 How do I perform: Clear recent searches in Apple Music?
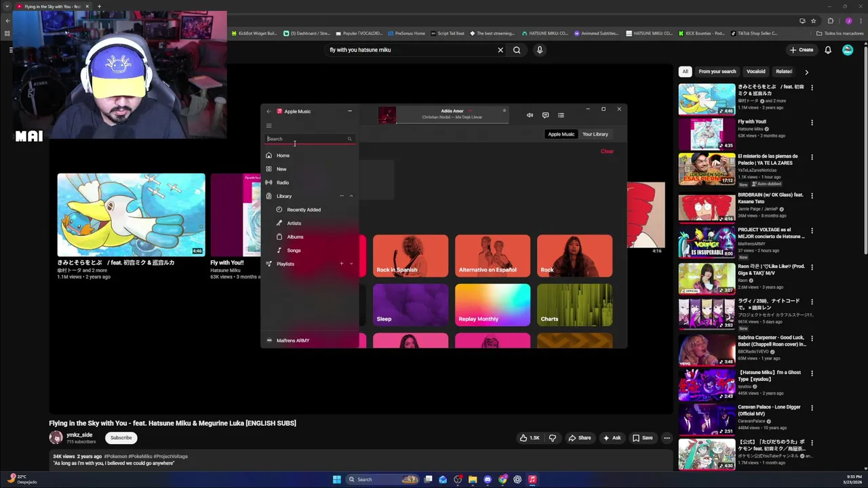point(607,151)
